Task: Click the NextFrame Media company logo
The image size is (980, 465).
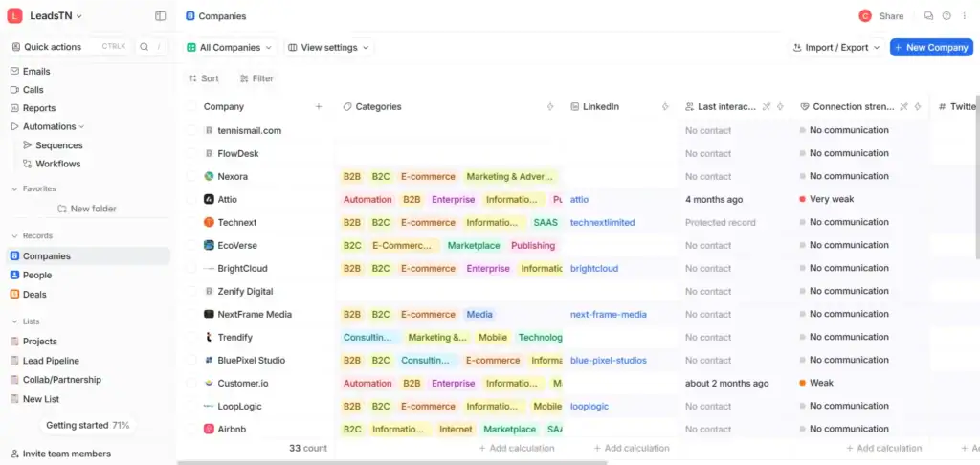Action: pos(210,315)
